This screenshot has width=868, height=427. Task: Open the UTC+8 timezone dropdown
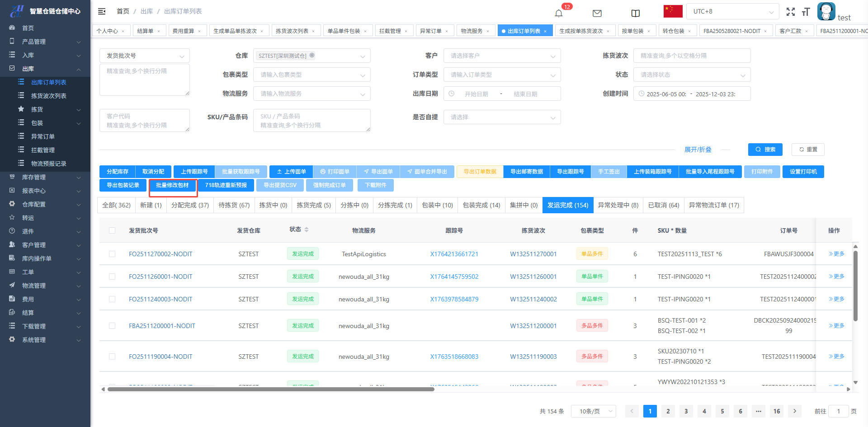(x=732, y=11)
